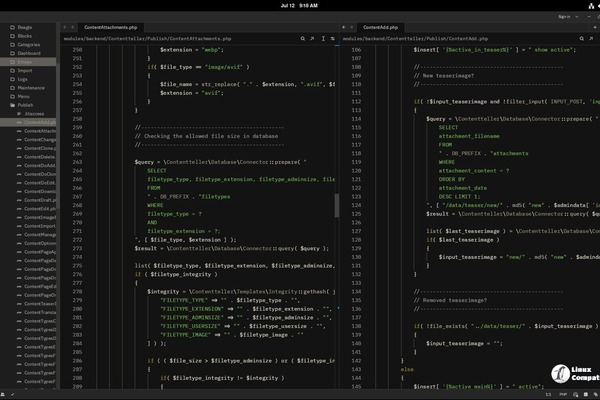600x400 pixels.
Task: Open the Dashboard folder in sidebar
Action: [30, 53]
